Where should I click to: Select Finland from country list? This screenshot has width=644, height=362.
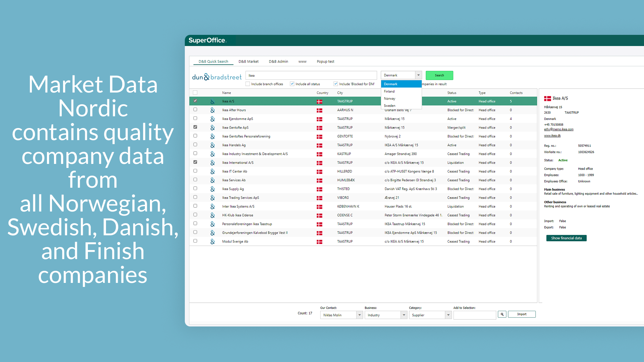pos(401,92)
